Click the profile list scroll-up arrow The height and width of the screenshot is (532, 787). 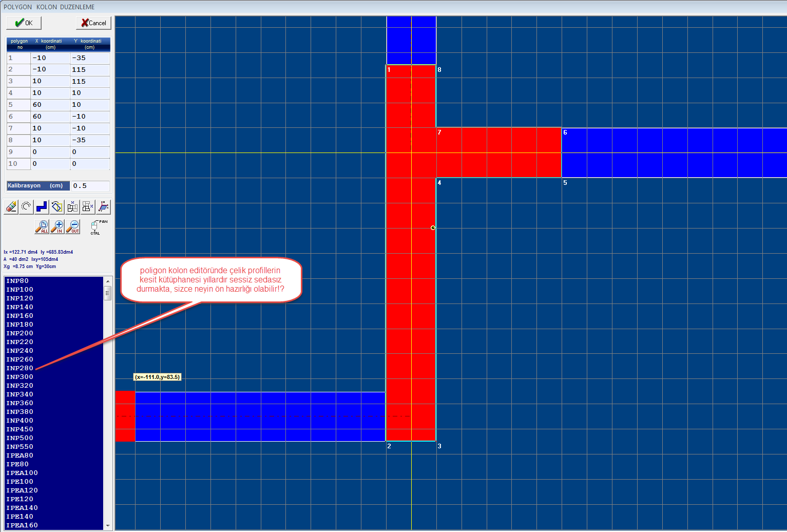(108, 281)
